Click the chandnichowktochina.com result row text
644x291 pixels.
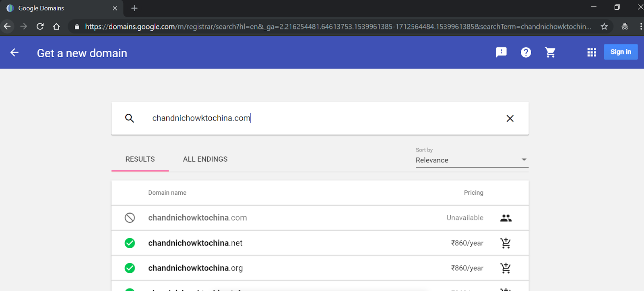click(x=198, y=218)
